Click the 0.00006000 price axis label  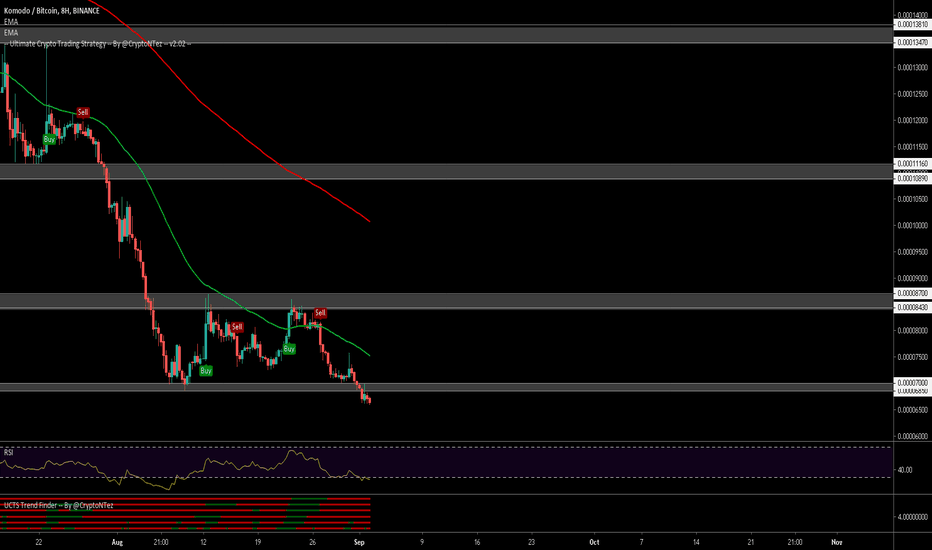click(x=912, y=436)
